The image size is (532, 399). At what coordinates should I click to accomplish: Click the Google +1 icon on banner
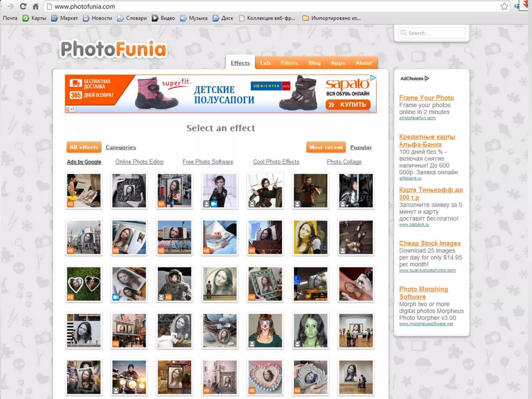click(70, 109)
